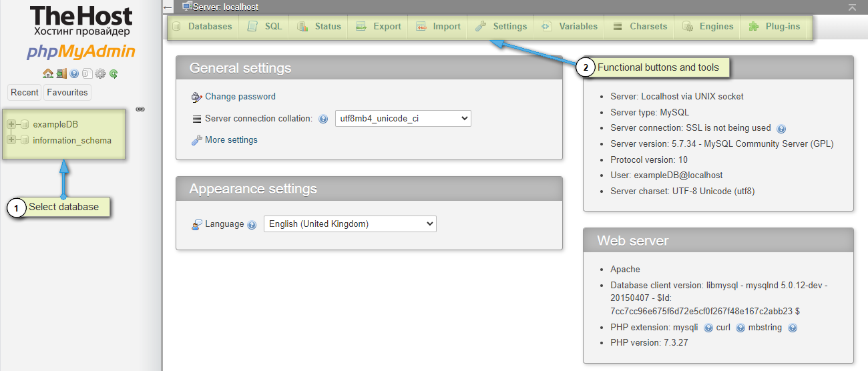Click the User: exampleDB@localhost text
This screenshot has width=868, height=371.
pyautogui.click(x=666, y=175)
